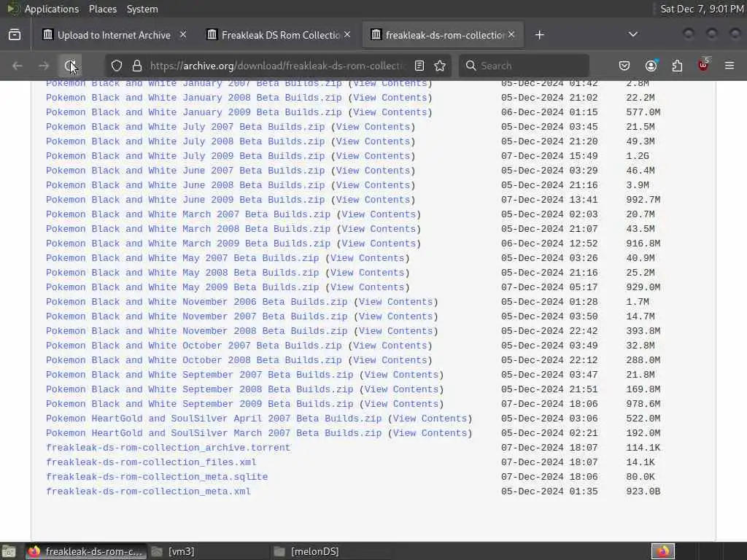Click the browser back arrow

pos(18,66)
